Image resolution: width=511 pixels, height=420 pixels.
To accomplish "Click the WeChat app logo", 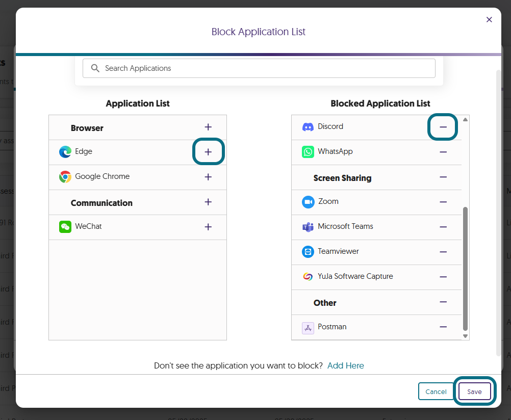I will click(65, 227).
